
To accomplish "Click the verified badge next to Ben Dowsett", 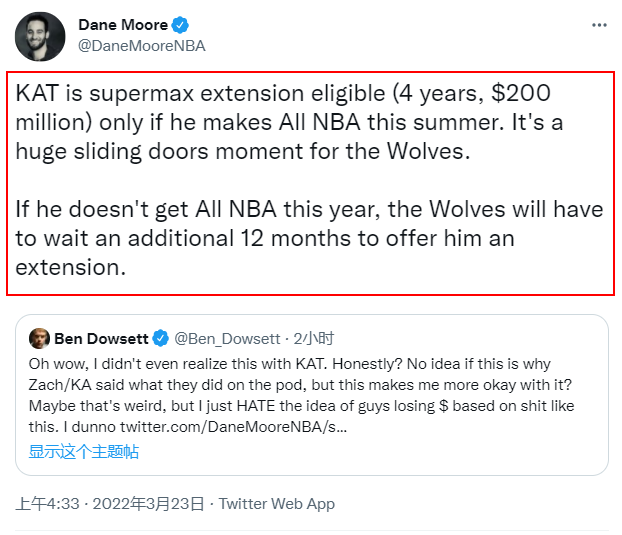I will tap(160, 338).
